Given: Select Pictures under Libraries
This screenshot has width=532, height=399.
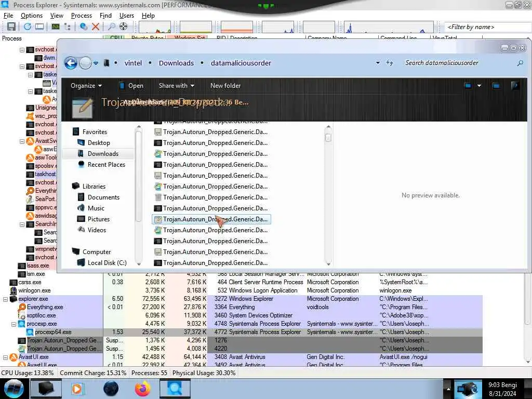Looking at the screenshot, I should click(x=99, y=219).
